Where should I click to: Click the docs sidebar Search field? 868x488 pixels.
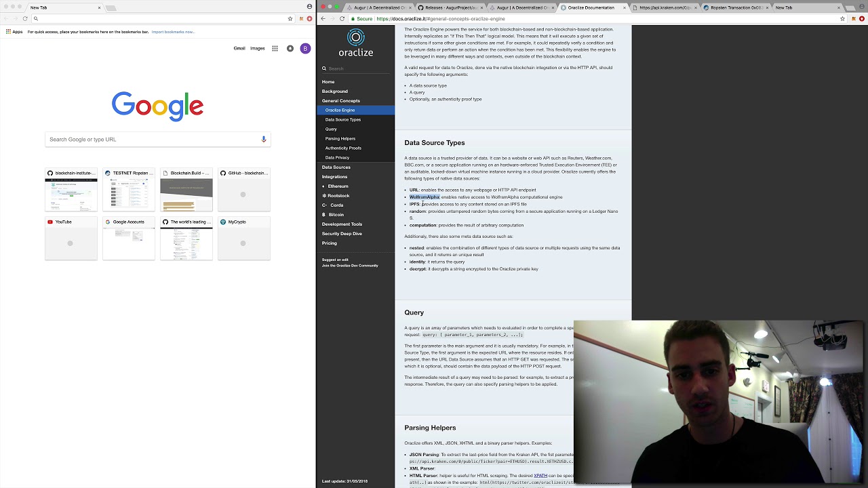point(356,68)
